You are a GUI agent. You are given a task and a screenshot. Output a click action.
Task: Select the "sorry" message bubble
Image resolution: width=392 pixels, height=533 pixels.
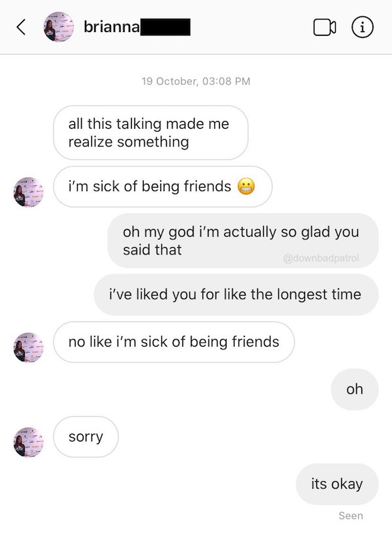(86, 436)
